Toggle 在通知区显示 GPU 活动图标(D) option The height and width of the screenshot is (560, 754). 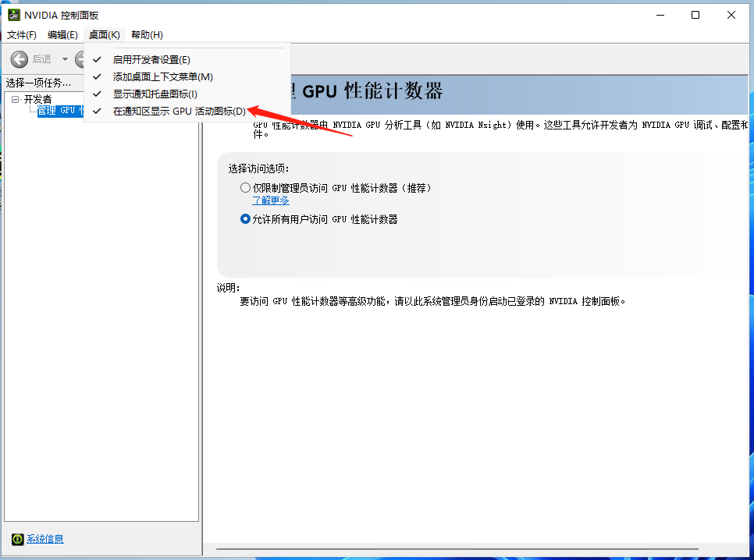[187, 111]
